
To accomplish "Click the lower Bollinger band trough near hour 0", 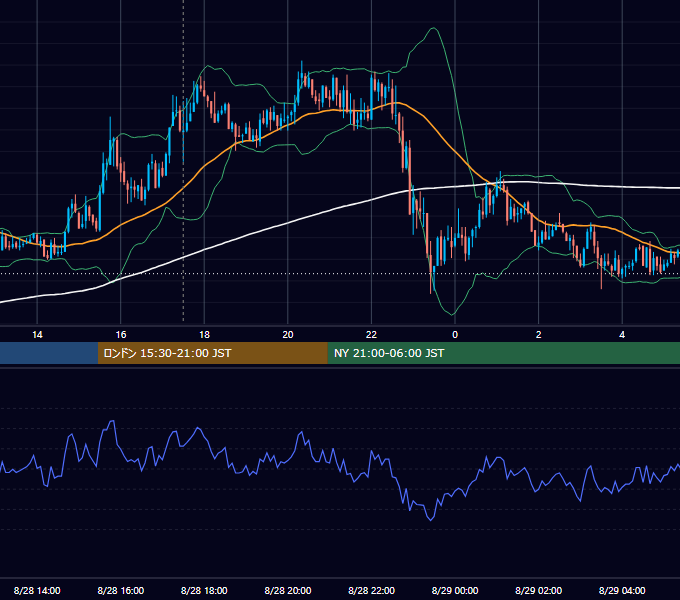I will click(x=452, y=314).
